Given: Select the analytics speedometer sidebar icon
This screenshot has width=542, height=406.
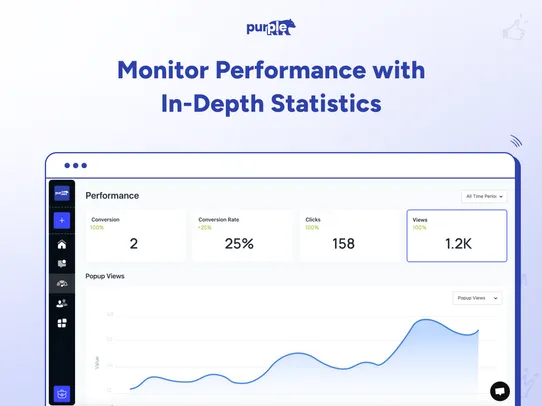Looking at the screenshot, I should tap(62, 284).
